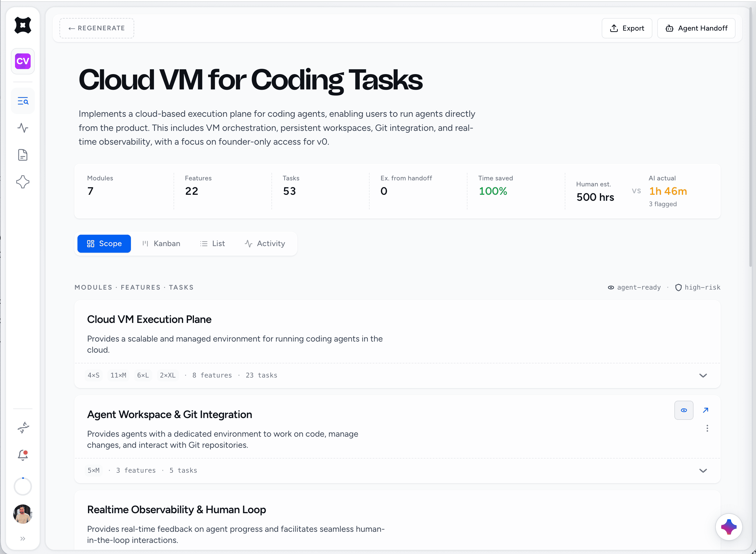Open the three-dot menu on Agent Workspace

pos(707,428)
